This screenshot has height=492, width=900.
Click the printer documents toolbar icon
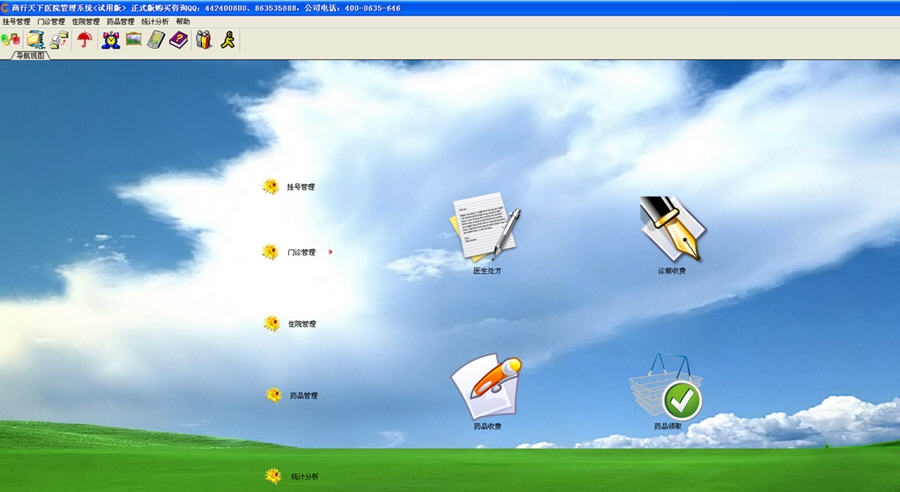click(x=59, y=40)
